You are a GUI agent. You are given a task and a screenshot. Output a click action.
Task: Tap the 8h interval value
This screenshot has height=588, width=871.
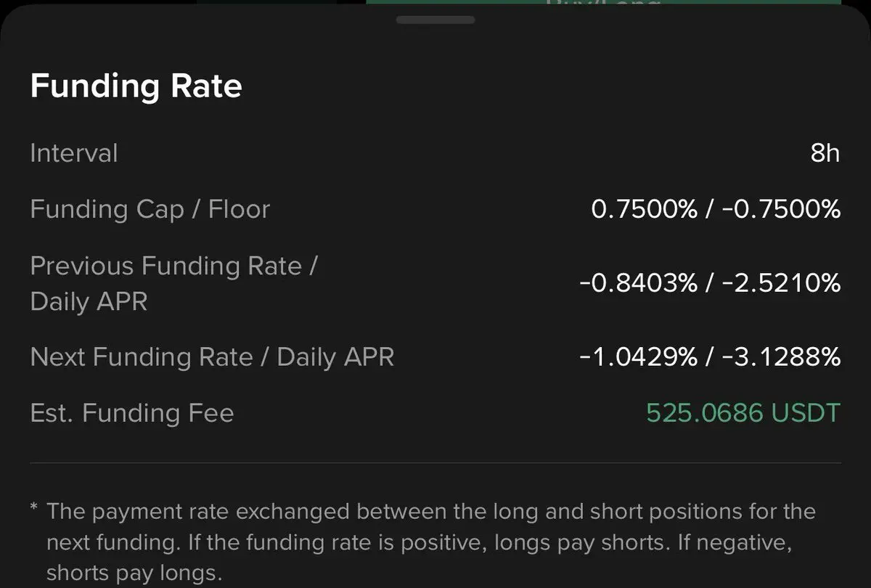[x=825, y=153]
